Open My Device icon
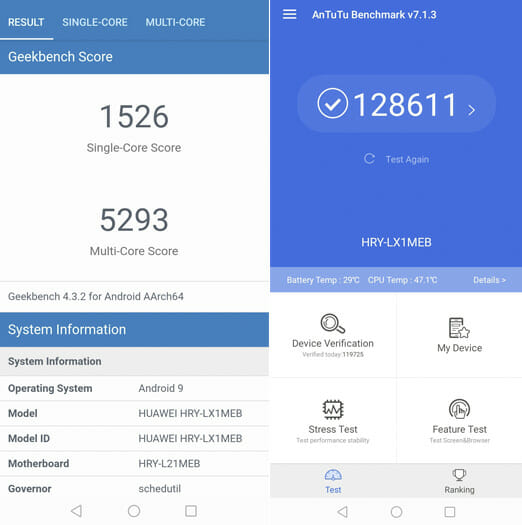522x525 pixels. pos(459,328)
